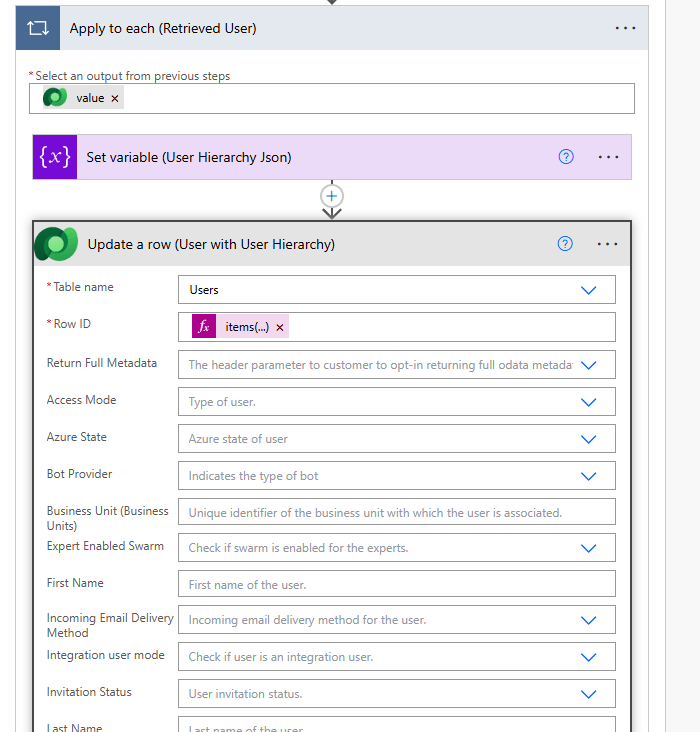Click the Dataverse icon on Update a row
The image size is (700, 732).
[56, 244]
